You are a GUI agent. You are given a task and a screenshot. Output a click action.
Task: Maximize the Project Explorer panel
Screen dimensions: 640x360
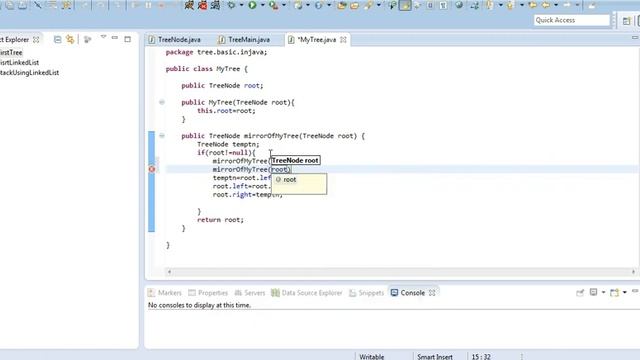click(x=127, y=39)
